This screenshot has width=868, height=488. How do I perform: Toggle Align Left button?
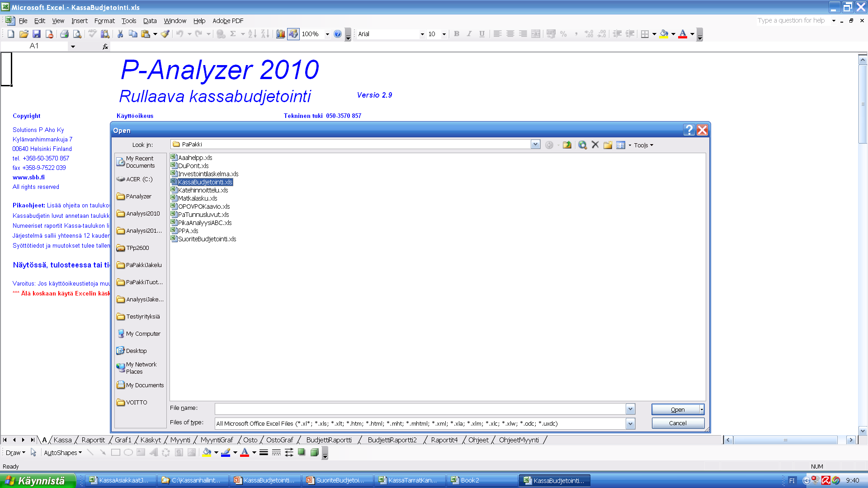(497, 34)
